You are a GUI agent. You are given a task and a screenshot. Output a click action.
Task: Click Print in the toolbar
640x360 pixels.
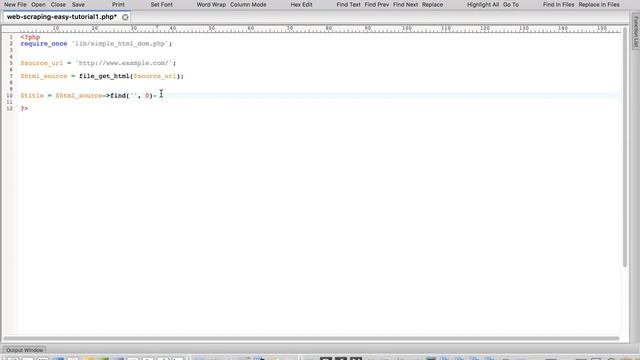[x=118, y=4]
